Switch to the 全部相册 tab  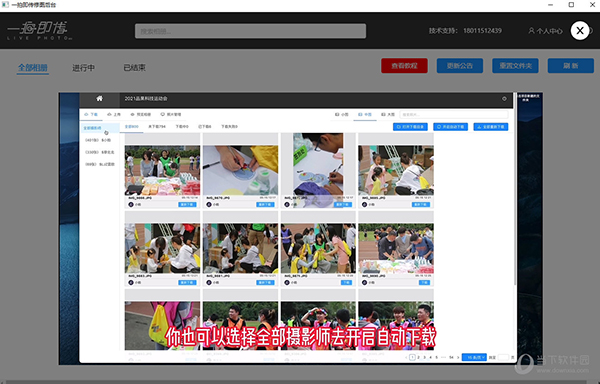(x=33, y=68)
